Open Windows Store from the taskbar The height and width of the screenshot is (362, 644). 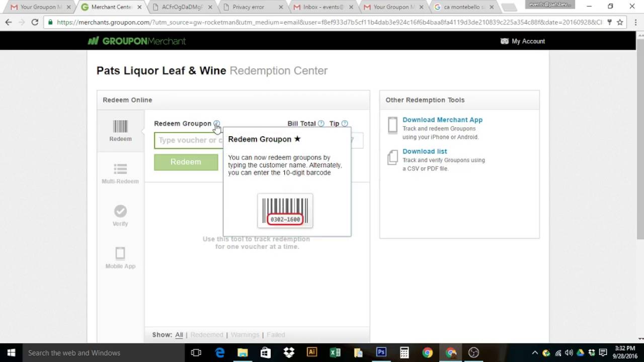coord(266,353)
